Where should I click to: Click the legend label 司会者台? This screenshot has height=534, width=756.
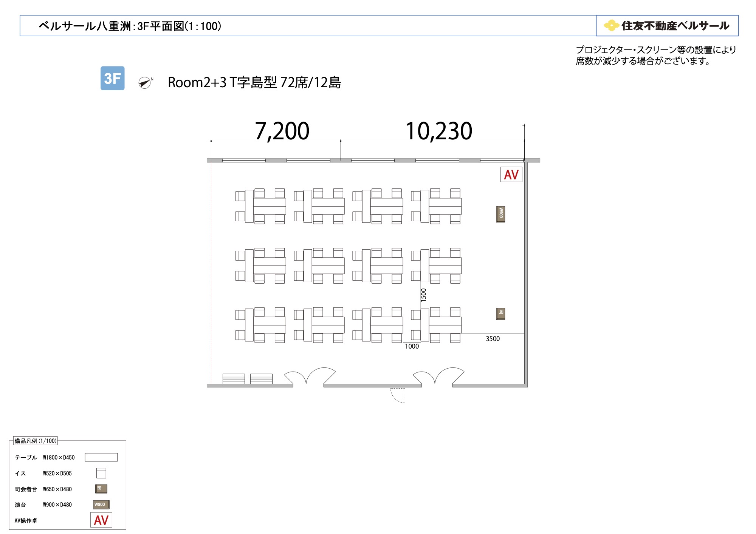pos(26,489)
